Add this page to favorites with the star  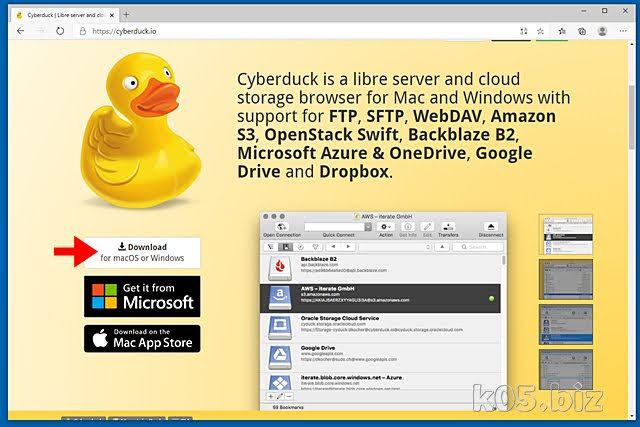540,31
